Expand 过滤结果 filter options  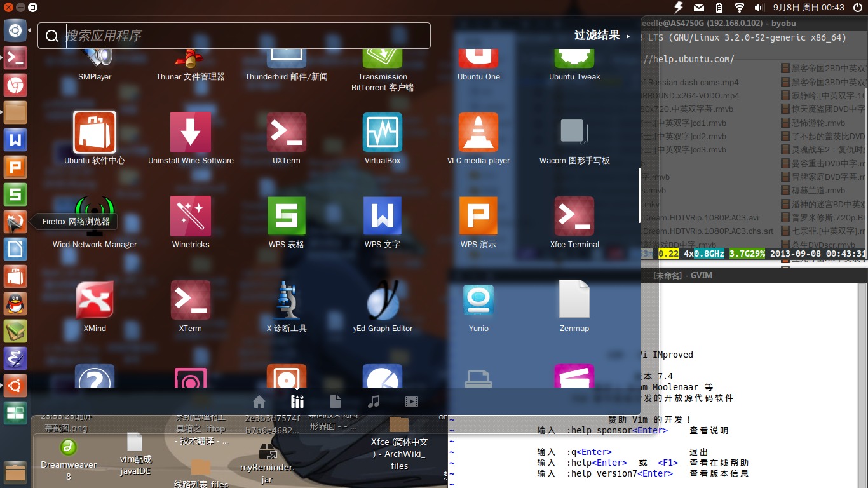(602, 36)
